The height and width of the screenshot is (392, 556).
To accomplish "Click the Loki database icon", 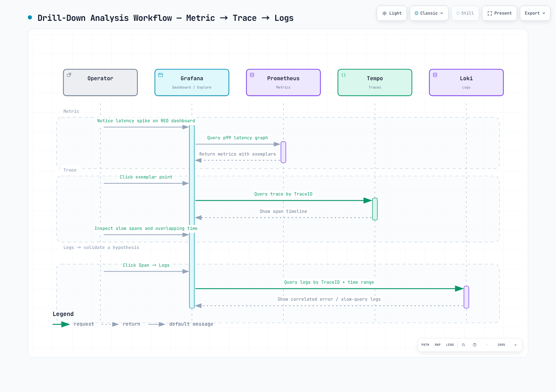I will 435,75.
